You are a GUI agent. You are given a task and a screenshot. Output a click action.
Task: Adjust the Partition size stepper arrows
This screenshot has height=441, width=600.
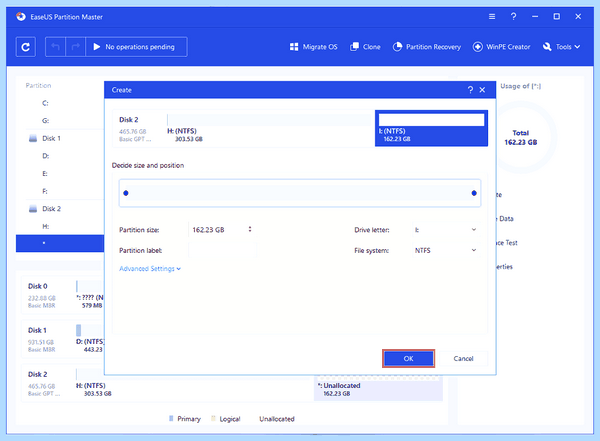(250, 229)
